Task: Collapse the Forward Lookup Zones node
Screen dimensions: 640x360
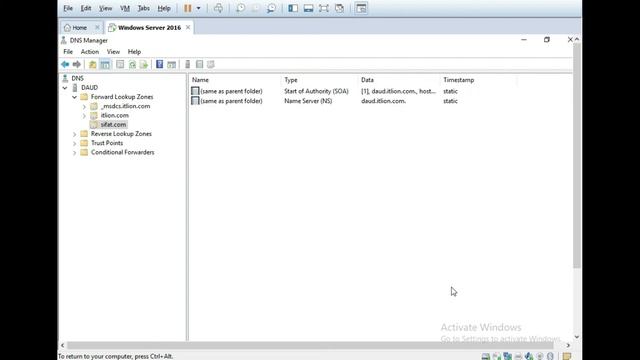Action: tap(74, 97)
